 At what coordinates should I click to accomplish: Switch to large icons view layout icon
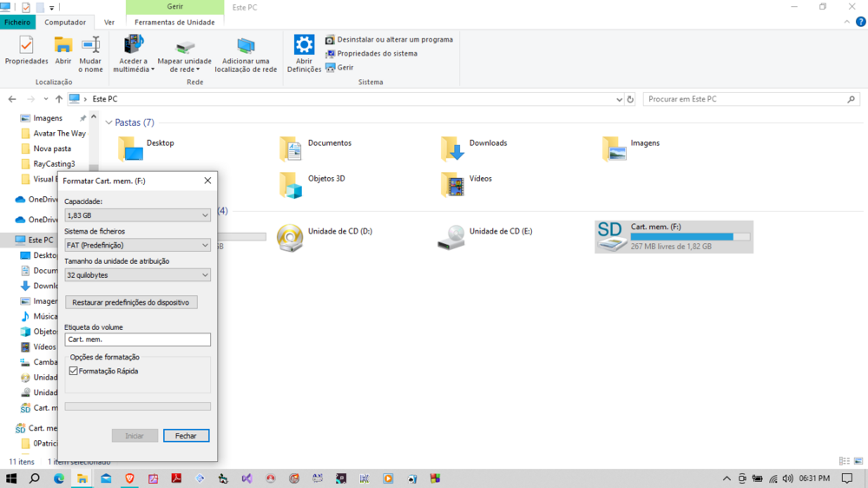(858, 461)
